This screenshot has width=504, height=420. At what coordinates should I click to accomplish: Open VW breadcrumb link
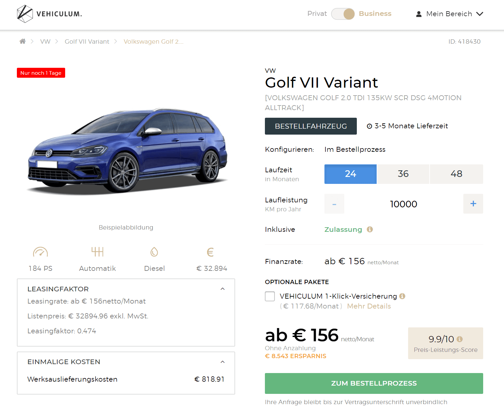[x=45, y=41]
